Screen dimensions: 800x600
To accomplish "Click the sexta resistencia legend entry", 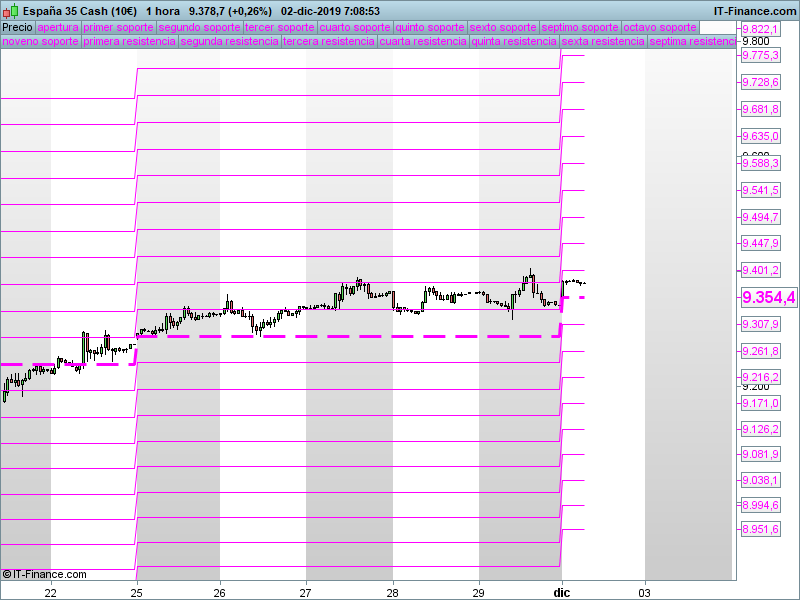I will click(x=602, y=42).
